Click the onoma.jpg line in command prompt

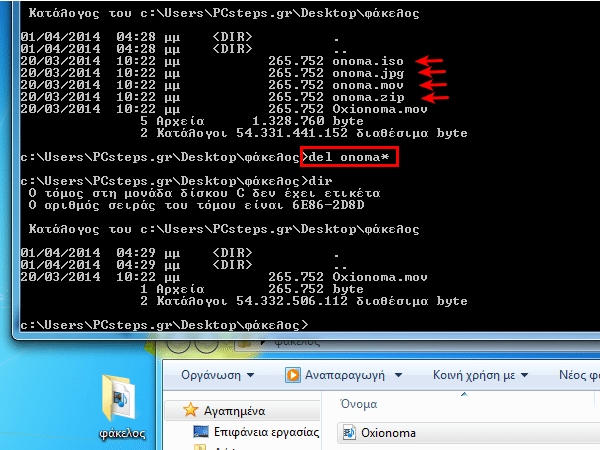pos(212,73)
